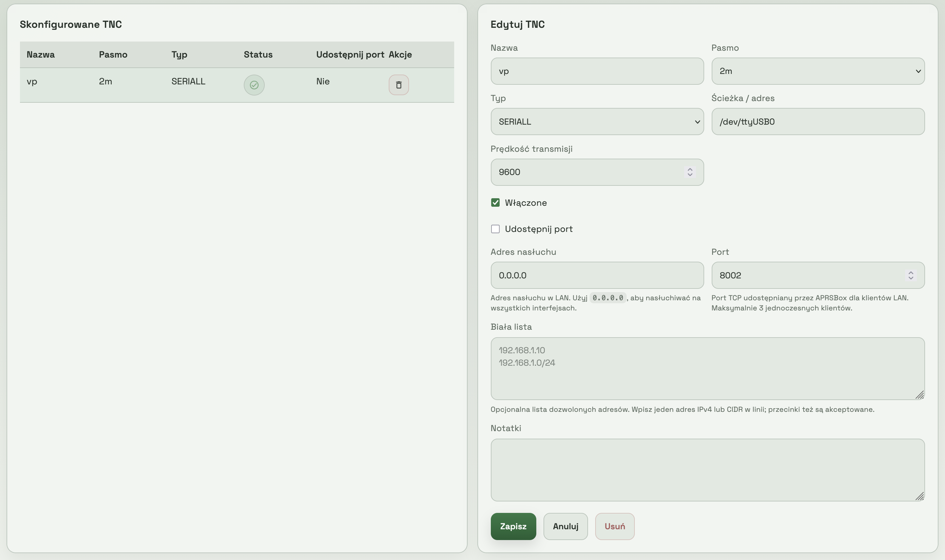Click baud rate stepper arrows
Screen dimensions: 945x560
(x=689, y=172)
